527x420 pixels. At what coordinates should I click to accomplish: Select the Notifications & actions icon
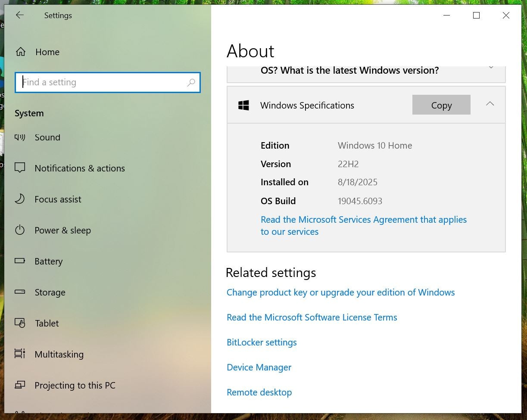[x=20, y=168]
